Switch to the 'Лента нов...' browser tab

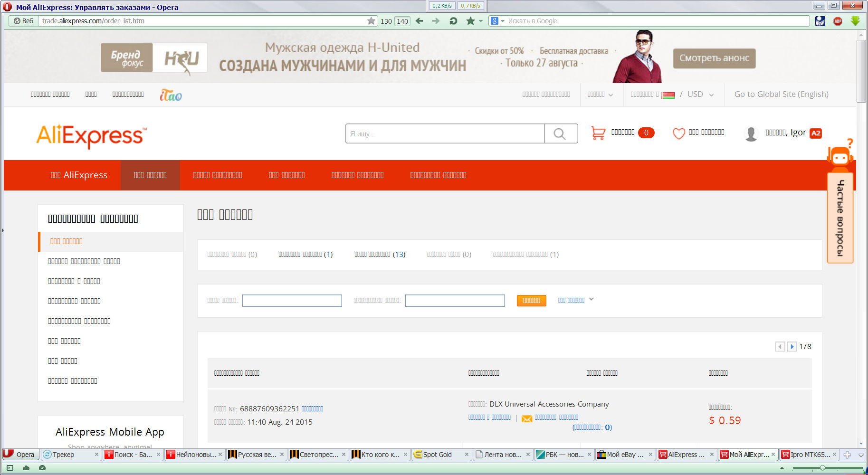[503, 455]
